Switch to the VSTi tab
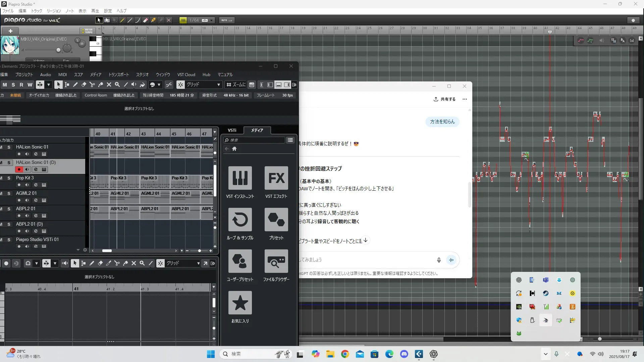644x362 pixels. [x=232, y=130]
